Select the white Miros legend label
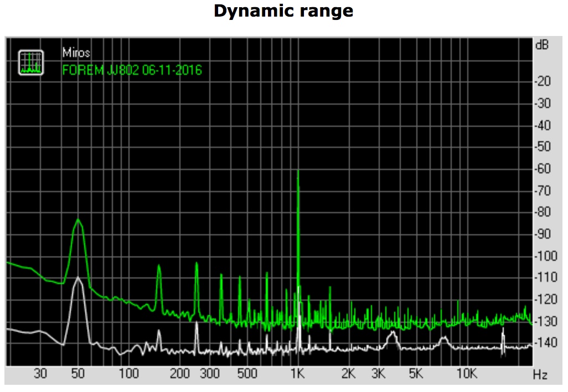Image resolution: width=568 pixels, height=392 pixels. [76, 53]
